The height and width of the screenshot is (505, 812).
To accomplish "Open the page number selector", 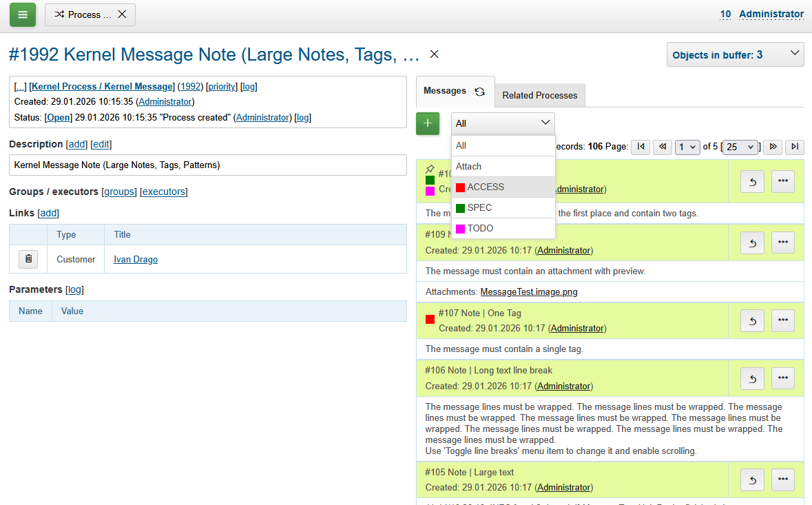I will [687, 147].
